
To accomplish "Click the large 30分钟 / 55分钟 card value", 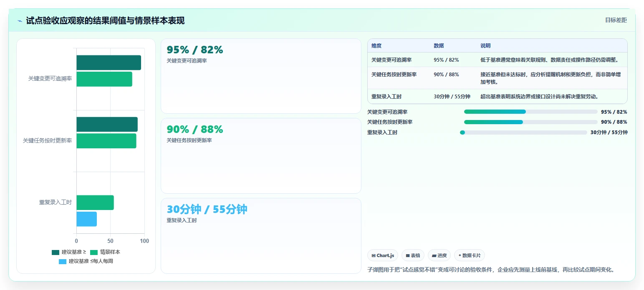I will pyautogui.click(x=207, y=209).
